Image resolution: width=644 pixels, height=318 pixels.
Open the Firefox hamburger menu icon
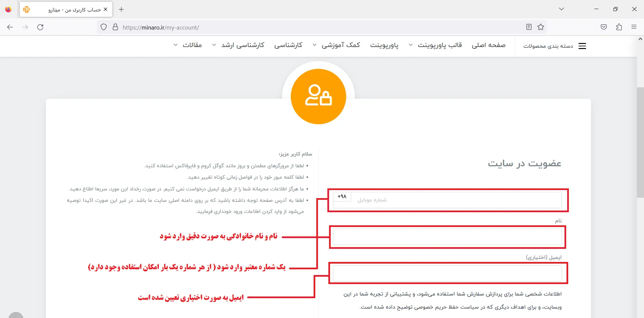[x=634, y=27]
